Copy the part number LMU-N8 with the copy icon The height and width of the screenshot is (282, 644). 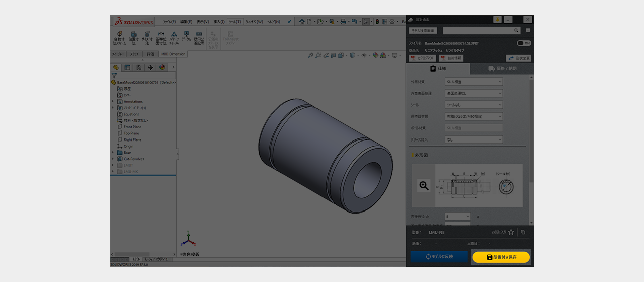click(x=523, y=232)
